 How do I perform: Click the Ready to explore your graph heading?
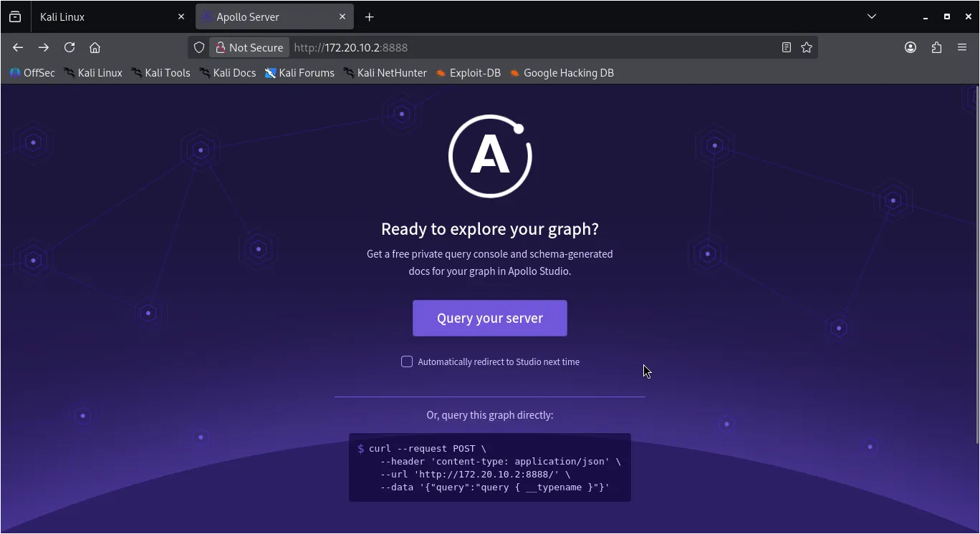click(490, 229)
